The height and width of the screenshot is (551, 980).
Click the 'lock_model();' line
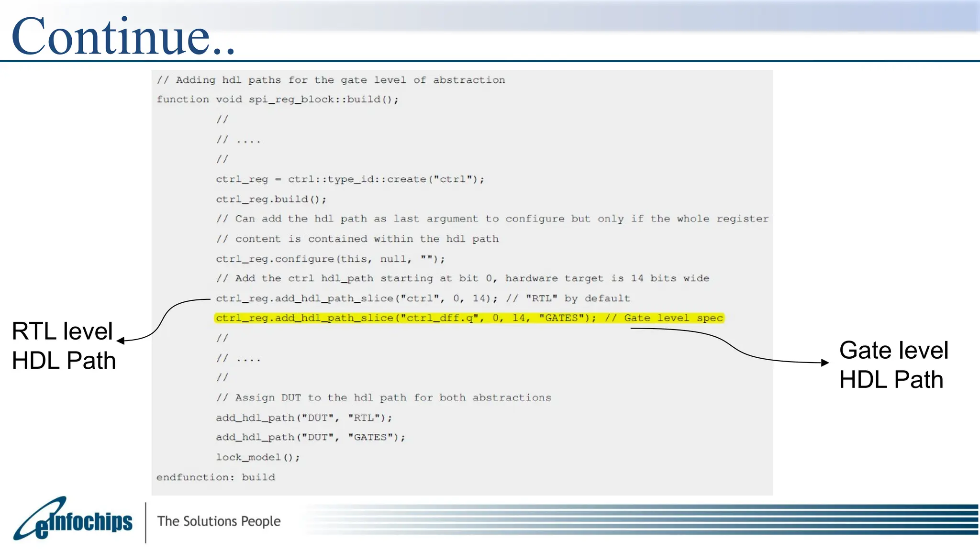257,458
